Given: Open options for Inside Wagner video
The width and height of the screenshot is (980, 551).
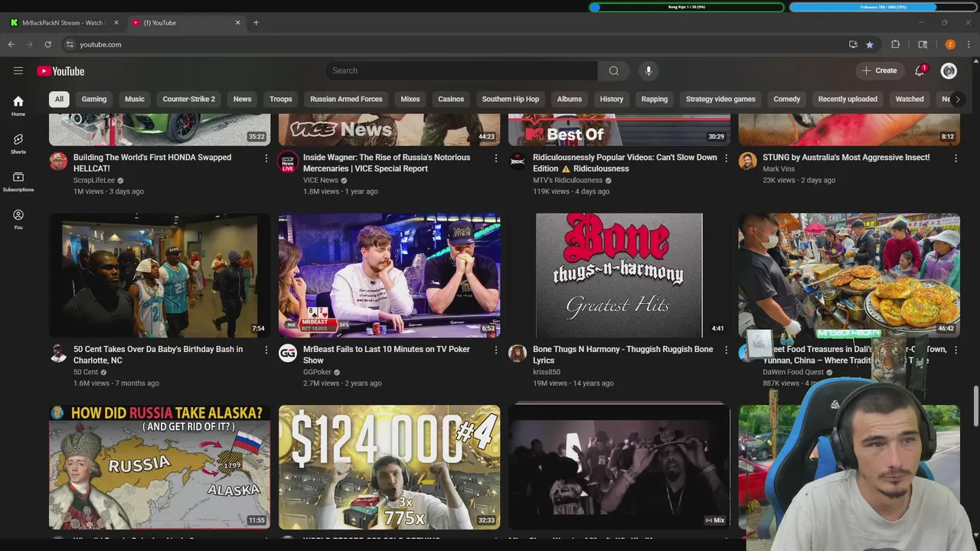Looking at the screenshot, I should click(x=496, y=158).
